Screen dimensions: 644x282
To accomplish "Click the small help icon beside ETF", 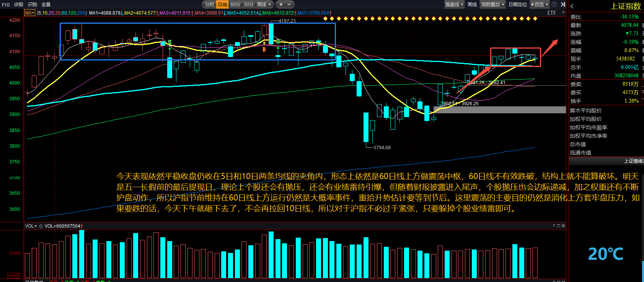I will 563,13.
